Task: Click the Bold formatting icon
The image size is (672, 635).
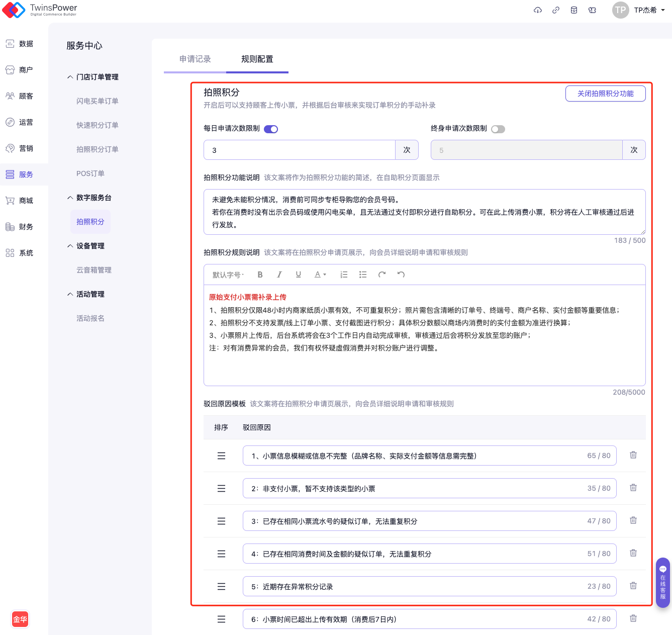Action: tap(260, 275)
